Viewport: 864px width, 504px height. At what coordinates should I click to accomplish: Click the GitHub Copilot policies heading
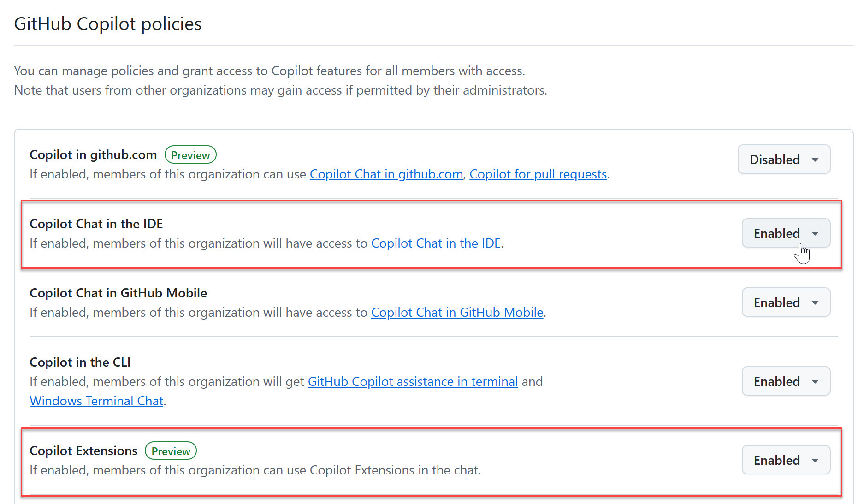pos(108,24)
